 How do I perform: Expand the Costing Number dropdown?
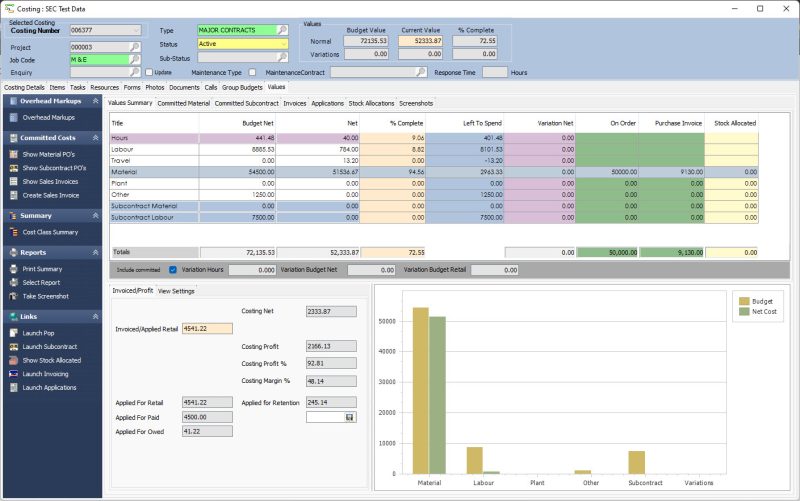(x=135, y=31)
